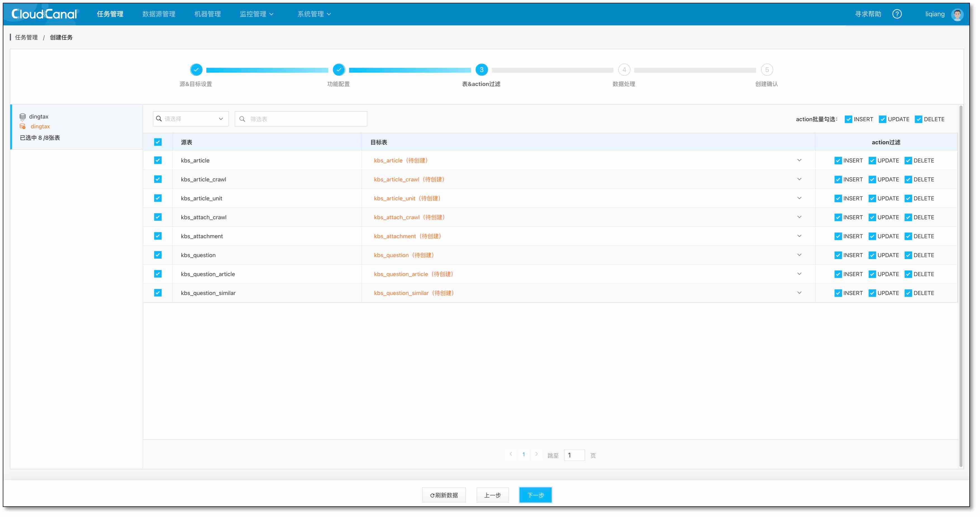Screen dimensions: 980x517
Task: Open 任务管理 navigation tab
Action: pyautogui.click(x=110, y=14)
